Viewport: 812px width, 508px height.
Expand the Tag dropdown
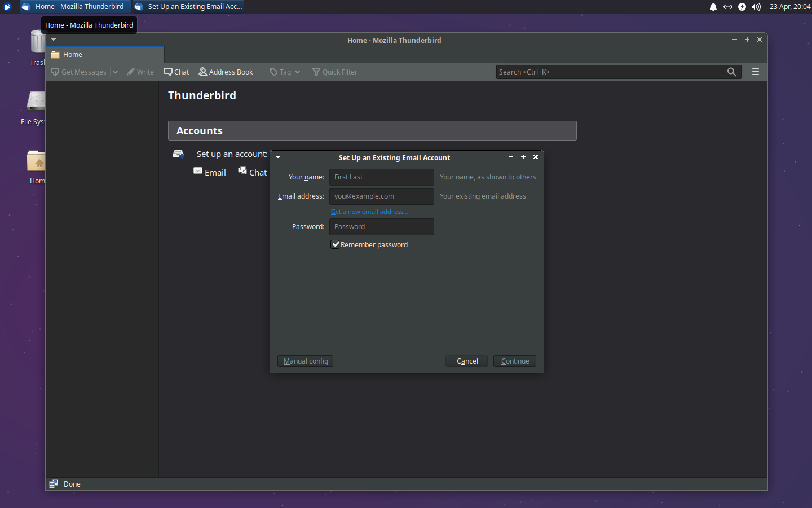coord(297,72)
